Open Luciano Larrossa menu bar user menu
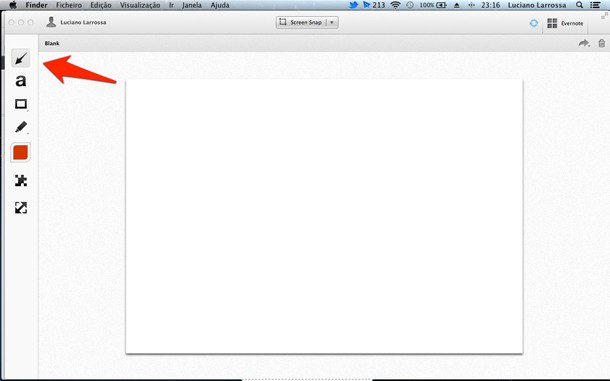Screen dimensions: 610x381 [537, 5]
